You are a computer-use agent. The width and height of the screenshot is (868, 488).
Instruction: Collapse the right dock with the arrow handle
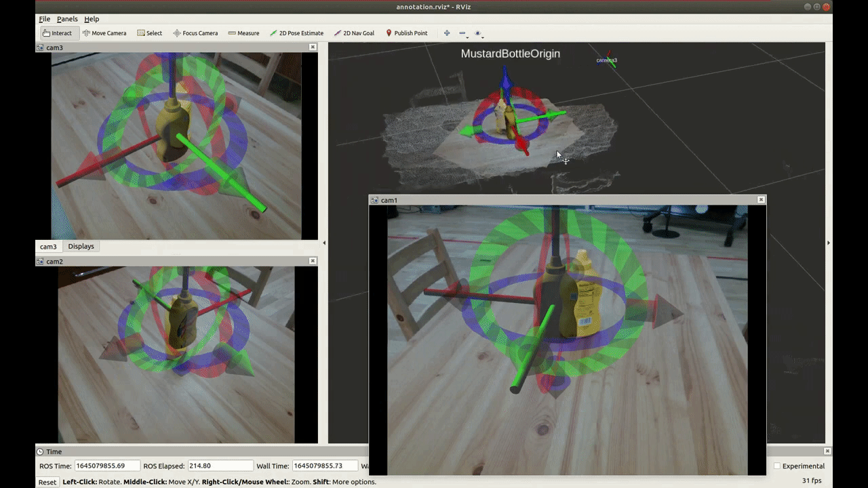[828, 243]
